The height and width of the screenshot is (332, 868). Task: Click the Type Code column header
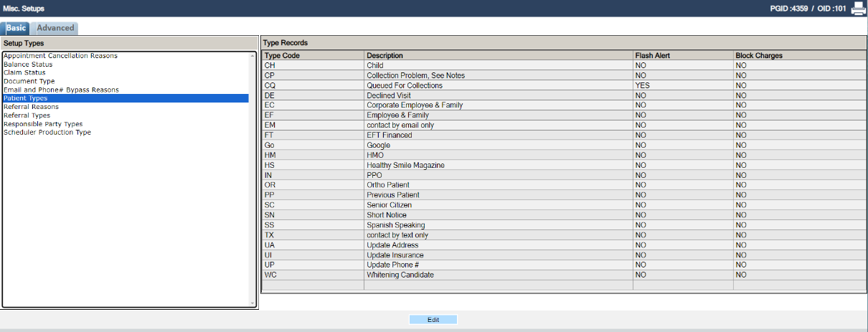(282, 55)
